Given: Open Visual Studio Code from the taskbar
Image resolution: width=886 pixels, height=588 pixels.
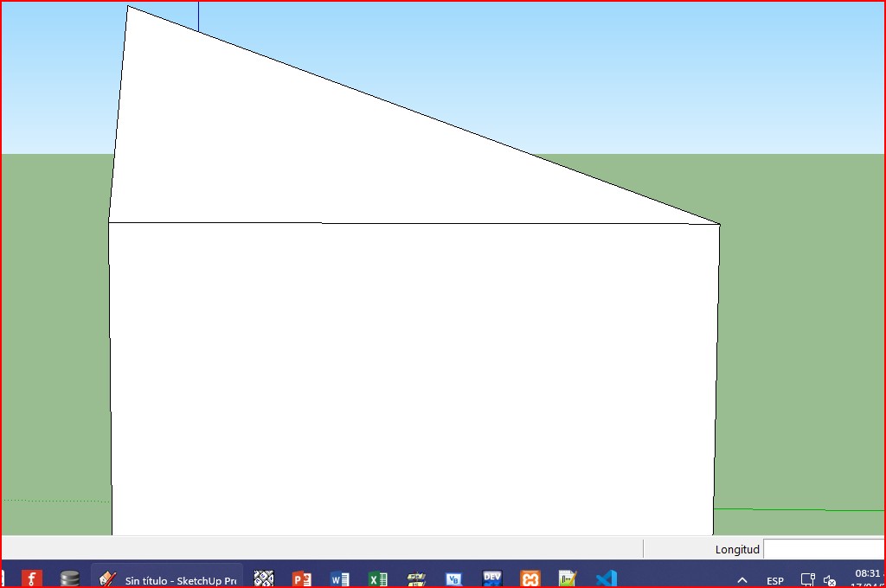Looking at the screenshot, I should tap(606, 579).
